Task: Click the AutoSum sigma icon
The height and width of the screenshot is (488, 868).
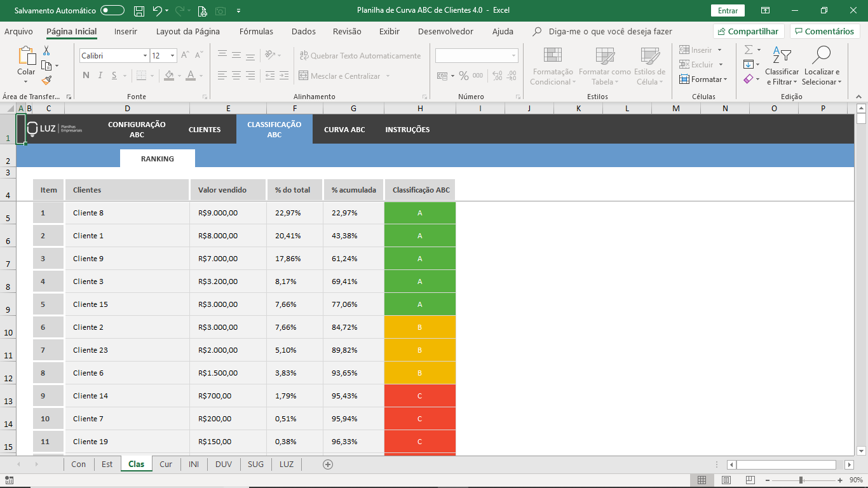Action: pos(749,50)
